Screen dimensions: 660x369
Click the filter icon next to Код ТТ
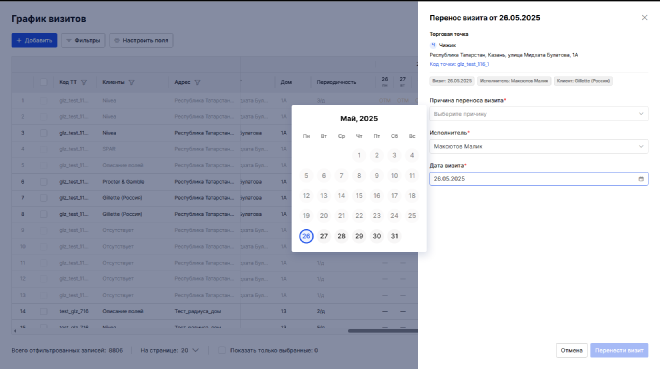coord(84,82)
